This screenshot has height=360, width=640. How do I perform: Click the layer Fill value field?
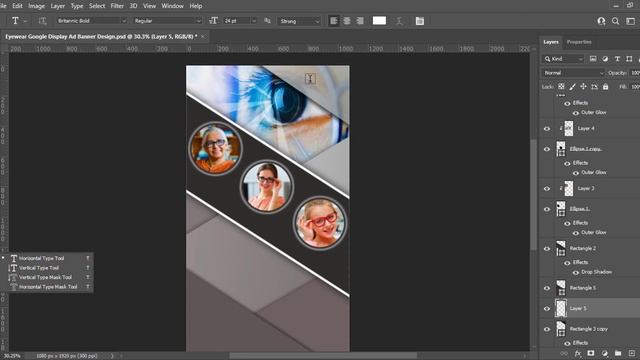(635, 87)
